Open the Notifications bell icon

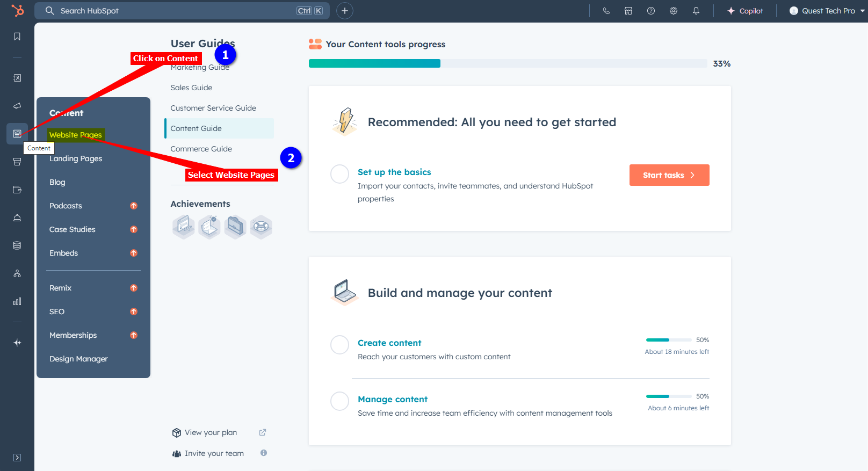696,11
